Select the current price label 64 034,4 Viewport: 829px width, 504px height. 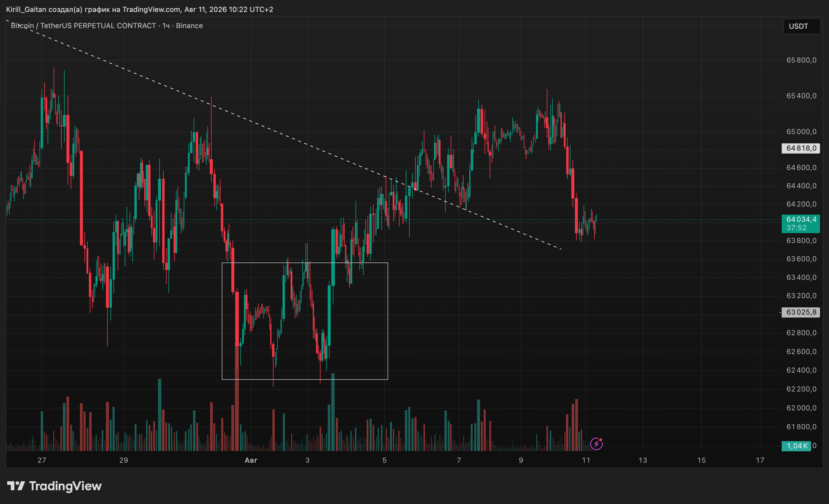(801, 219)
